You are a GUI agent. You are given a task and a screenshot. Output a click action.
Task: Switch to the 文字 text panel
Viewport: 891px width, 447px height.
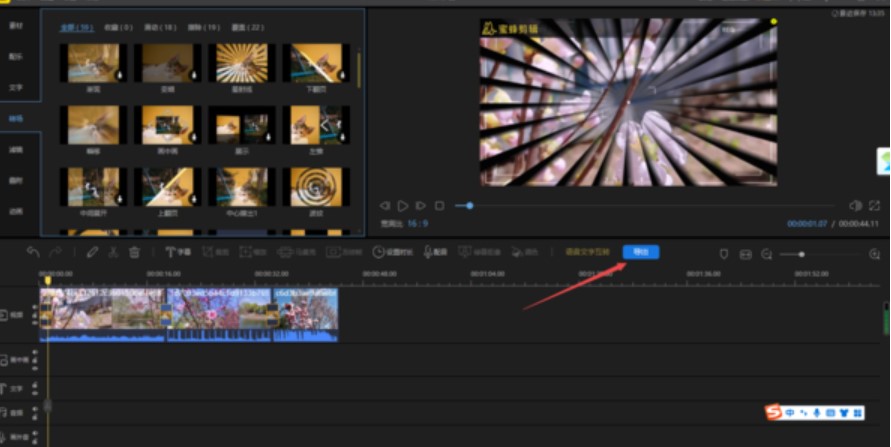click(x=16, y=86)
